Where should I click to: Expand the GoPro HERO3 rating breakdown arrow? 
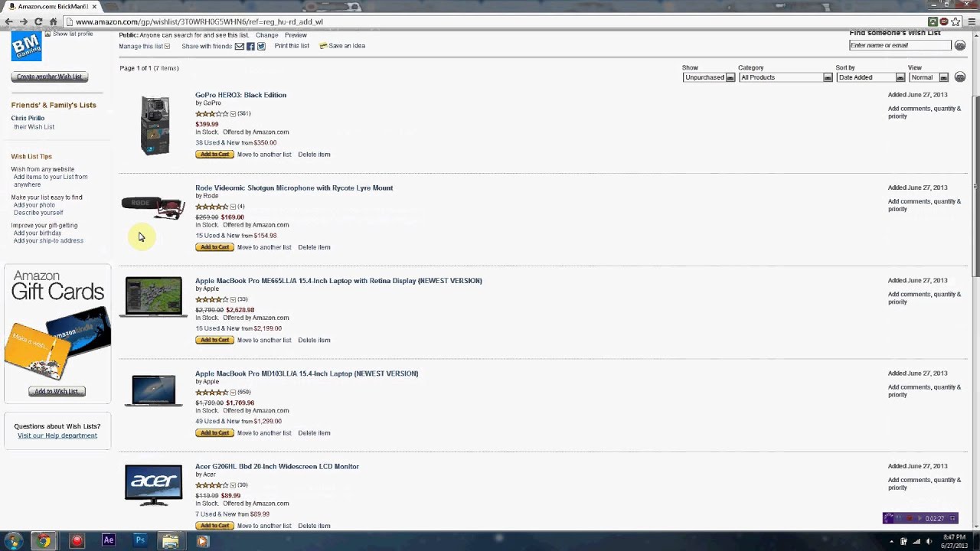pos(233,114)
